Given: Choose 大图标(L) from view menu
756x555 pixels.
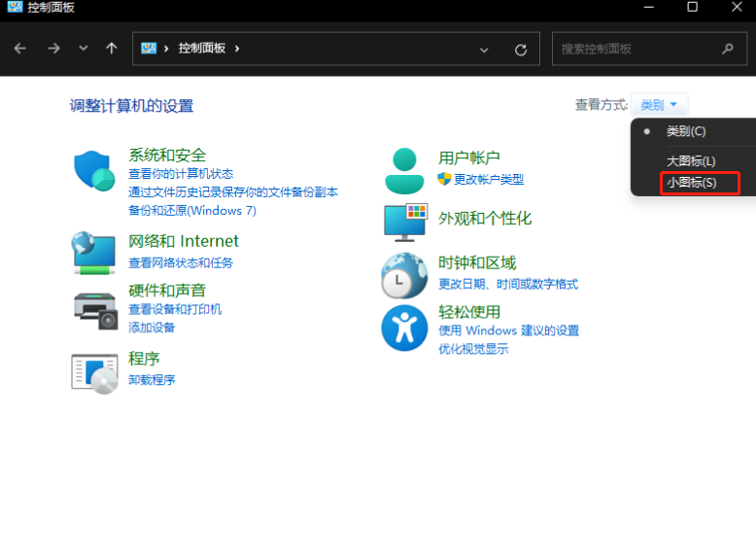Looking at the screenshot, I should [x=691, y=161].
